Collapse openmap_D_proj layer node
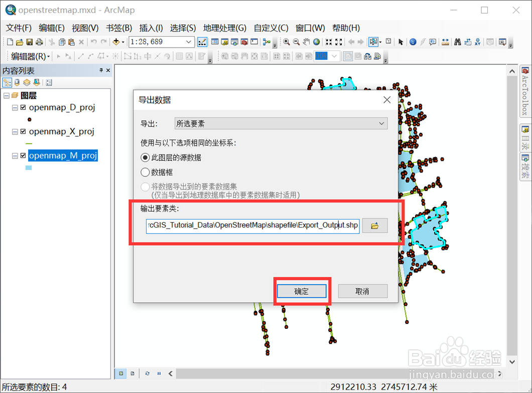 [15, 108]
